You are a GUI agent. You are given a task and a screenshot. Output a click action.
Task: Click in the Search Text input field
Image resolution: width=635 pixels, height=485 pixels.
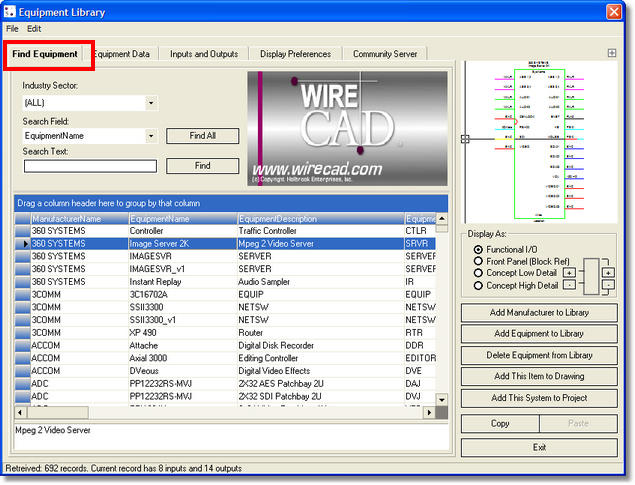pos(90,166)
